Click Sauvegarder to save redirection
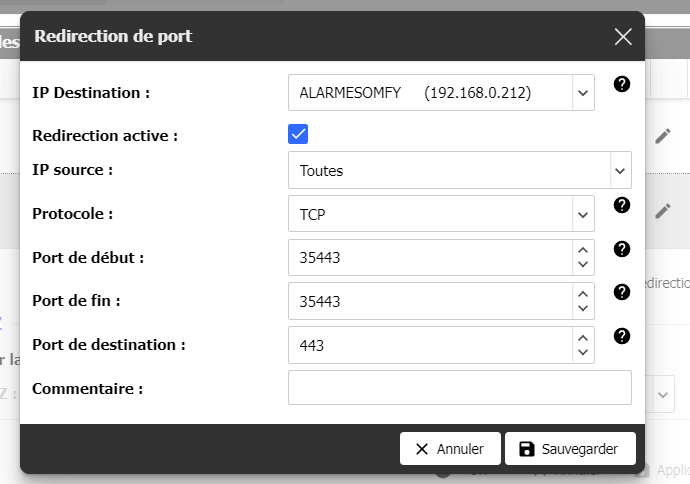Viewport: 690px width, 484px height. click(x=569, y=449)
